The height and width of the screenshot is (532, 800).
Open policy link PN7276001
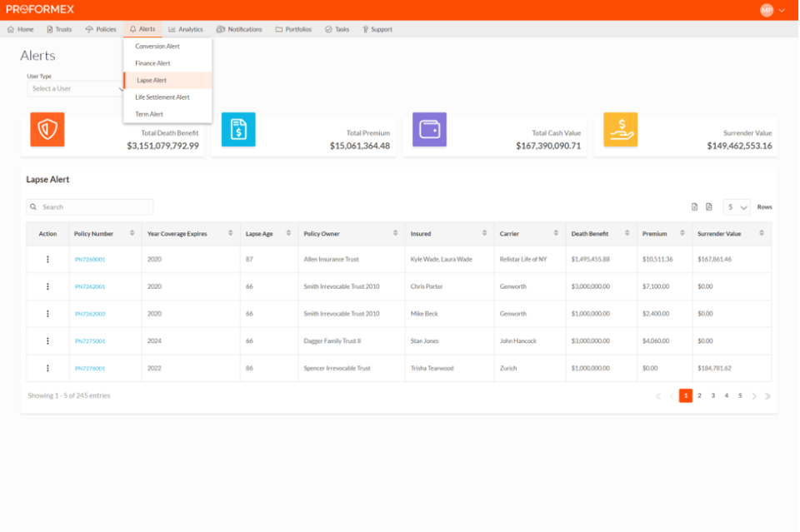(x=90, y=369)
